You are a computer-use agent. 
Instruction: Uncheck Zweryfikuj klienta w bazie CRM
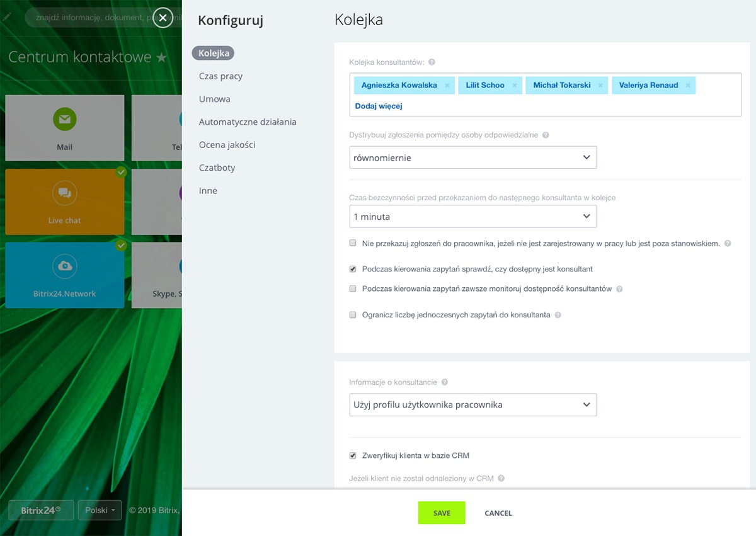click(x=353, y=455)
